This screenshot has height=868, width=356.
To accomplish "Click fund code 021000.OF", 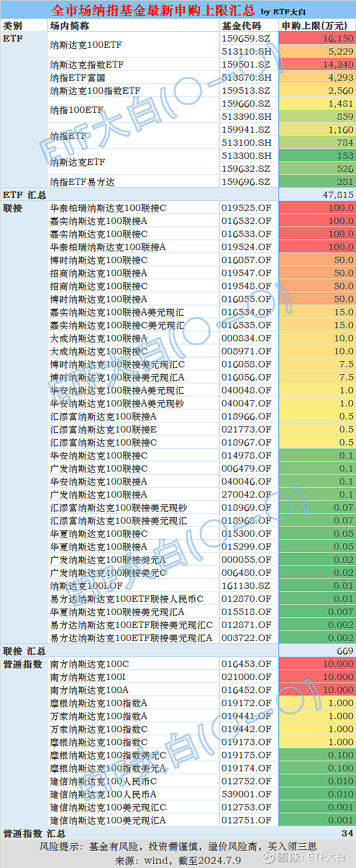I will point(246,677).
